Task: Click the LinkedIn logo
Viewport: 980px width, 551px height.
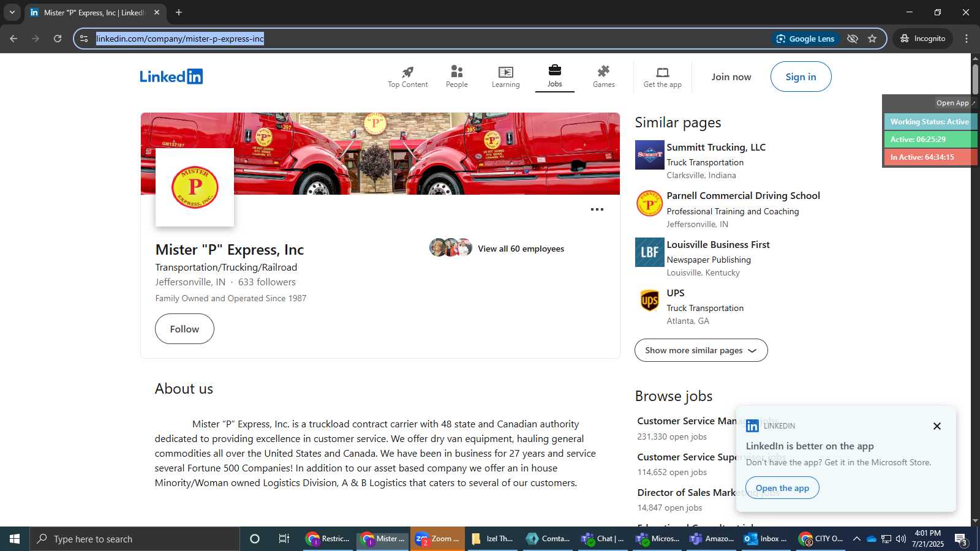Action: (x=171, y=77)
